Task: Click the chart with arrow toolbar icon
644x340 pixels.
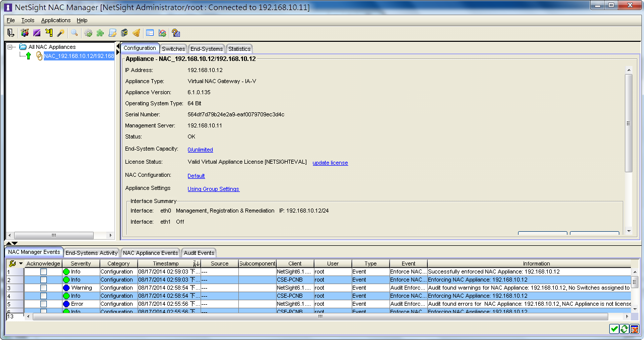Action: click(162, 33)
